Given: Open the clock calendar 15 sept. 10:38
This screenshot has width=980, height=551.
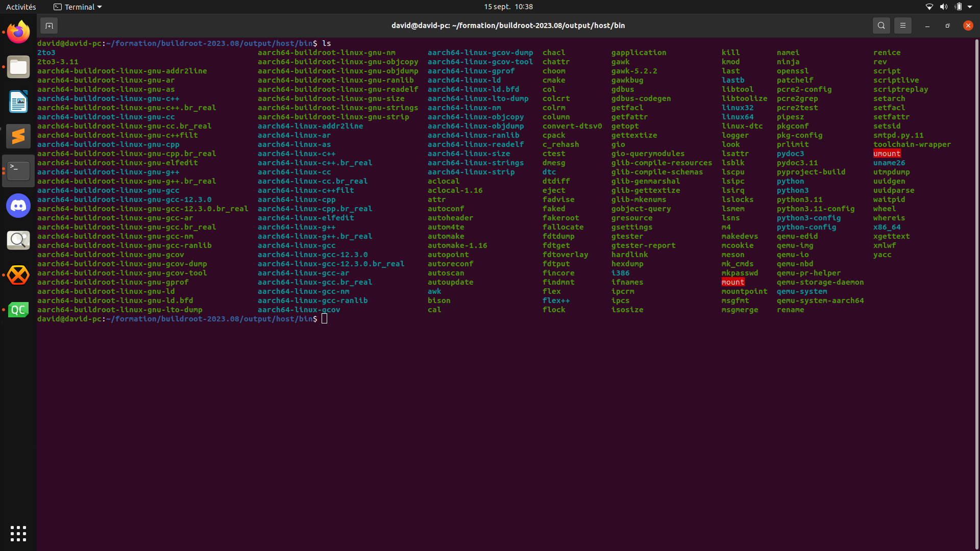Looking at the screenshot, I should pyautogui.click(x=508, y=7).
